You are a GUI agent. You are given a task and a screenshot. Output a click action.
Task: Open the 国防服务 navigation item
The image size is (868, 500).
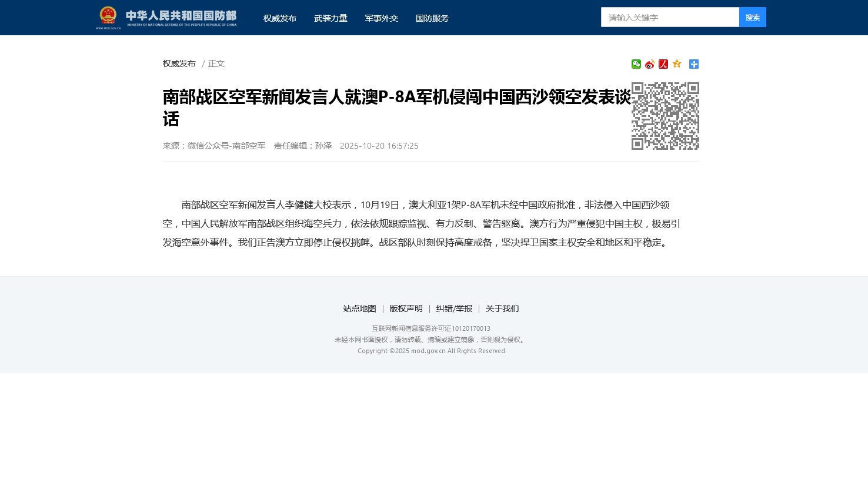pos(432,18)
